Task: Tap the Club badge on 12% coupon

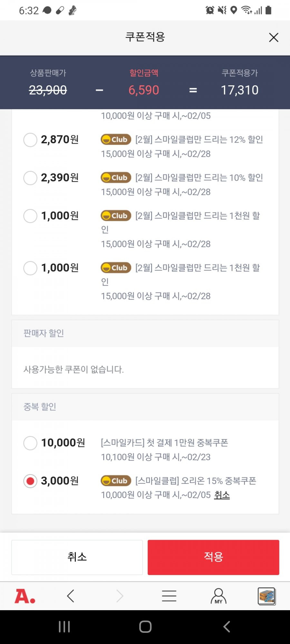Action: pyautogui.click(x=116, y=139)
